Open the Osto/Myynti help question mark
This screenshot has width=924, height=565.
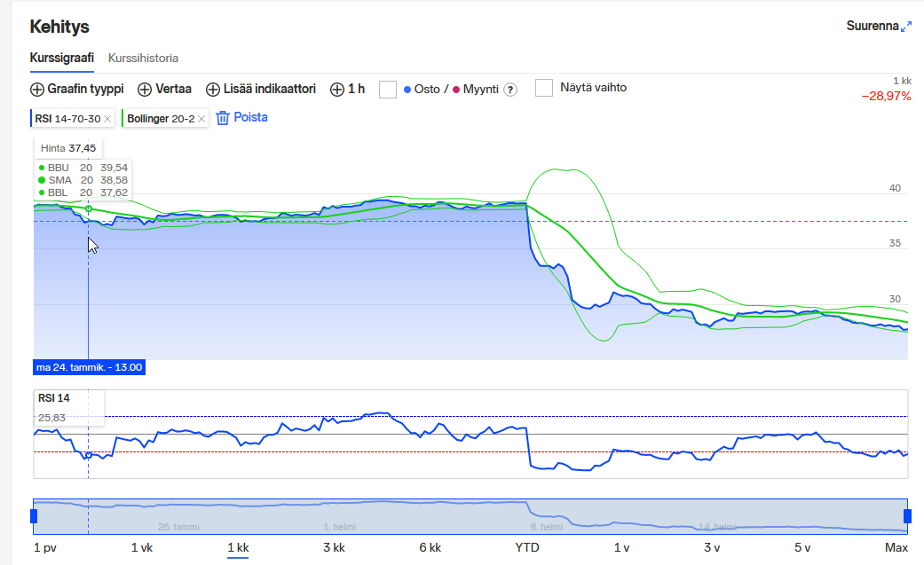pyautogui.click(x=510, y=90)
